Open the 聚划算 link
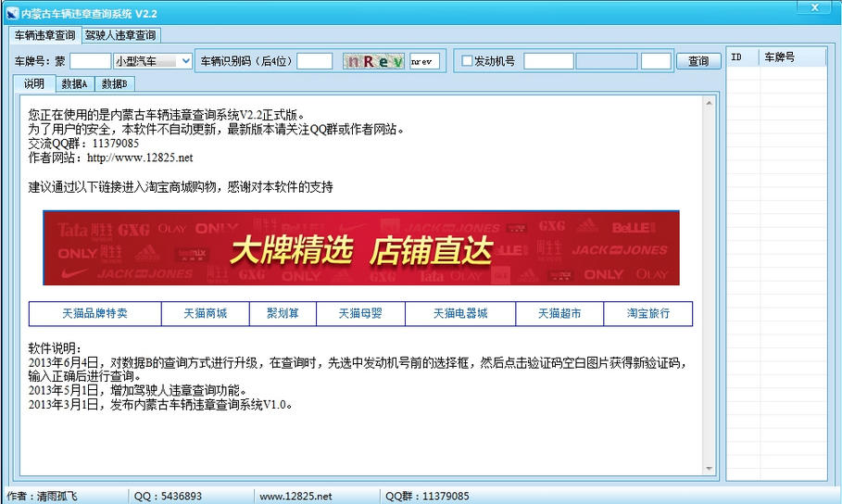Viewport: 842px width, 504px height. click(x=283, y=313)
